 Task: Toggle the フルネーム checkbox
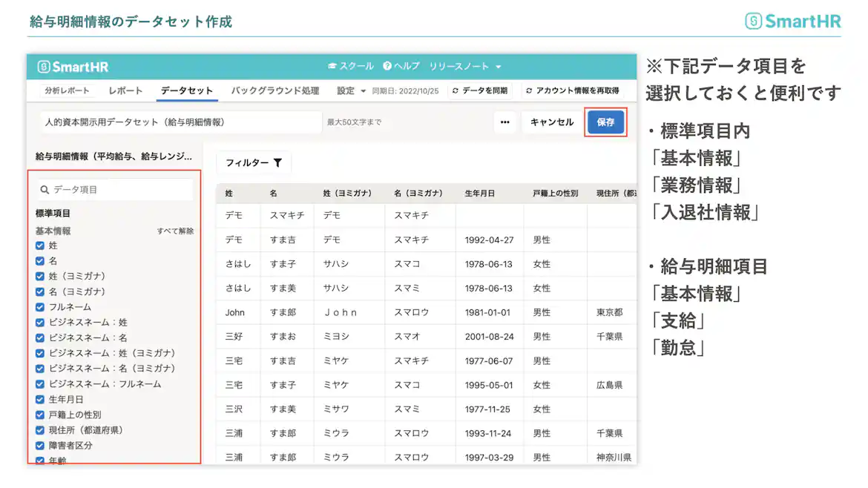point(39,307)
